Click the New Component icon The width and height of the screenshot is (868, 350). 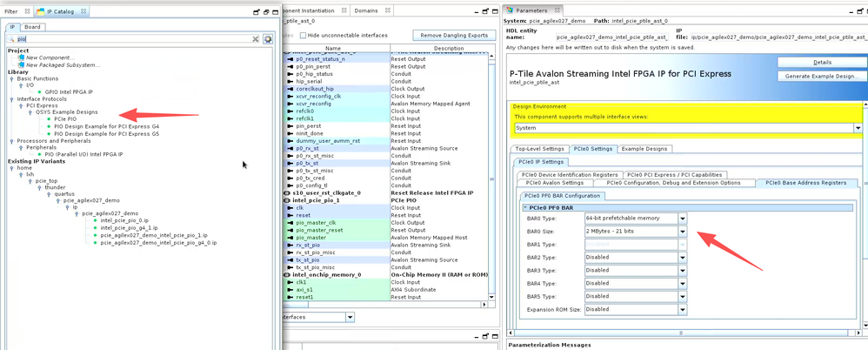coord(21,57)
